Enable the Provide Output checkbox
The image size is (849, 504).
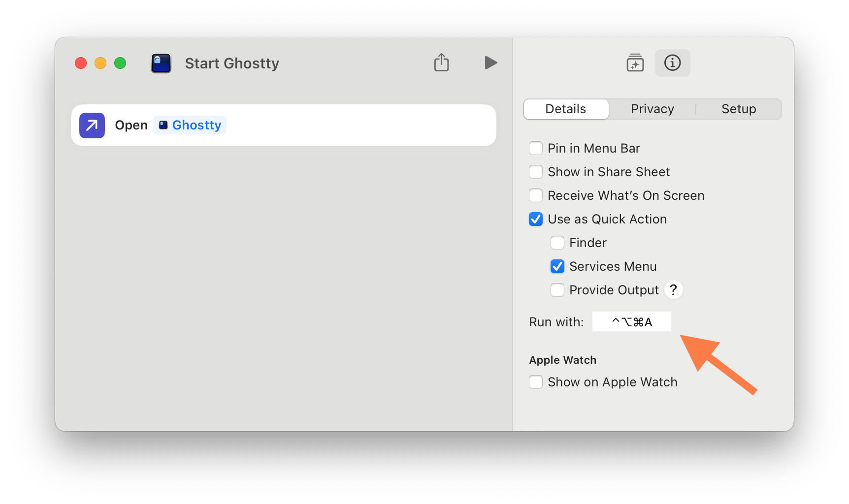(x=557, y=290)
